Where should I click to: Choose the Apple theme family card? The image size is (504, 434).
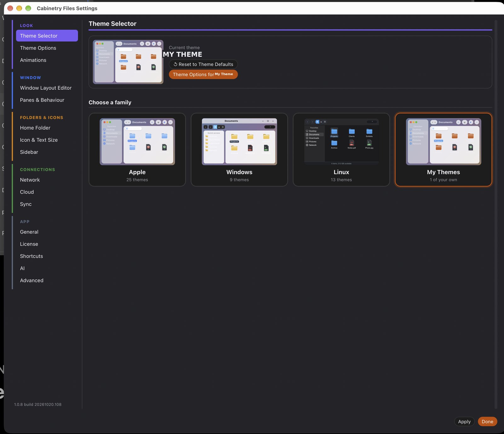coord(137,150)
